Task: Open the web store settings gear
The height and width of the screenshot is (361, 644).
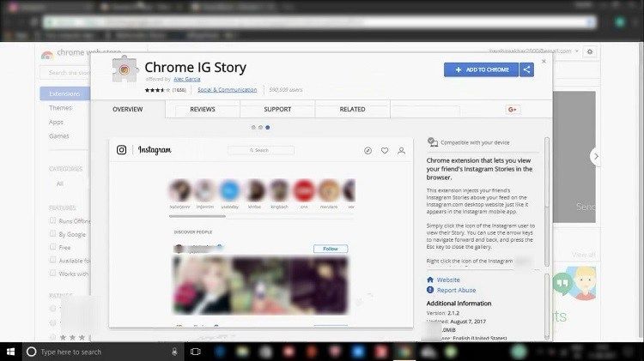Action: [590, 51]
